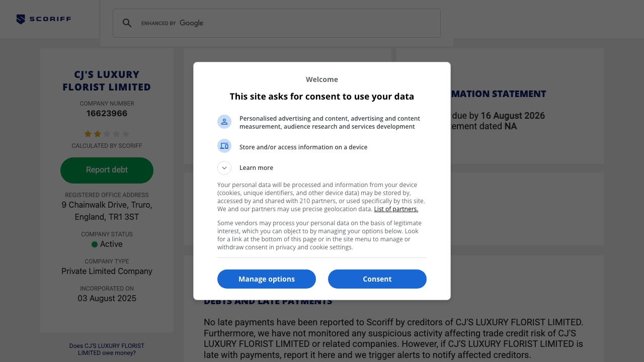644x362 pixels.
Task: Click the first gold rating star
Action: (x=88, y=134)
